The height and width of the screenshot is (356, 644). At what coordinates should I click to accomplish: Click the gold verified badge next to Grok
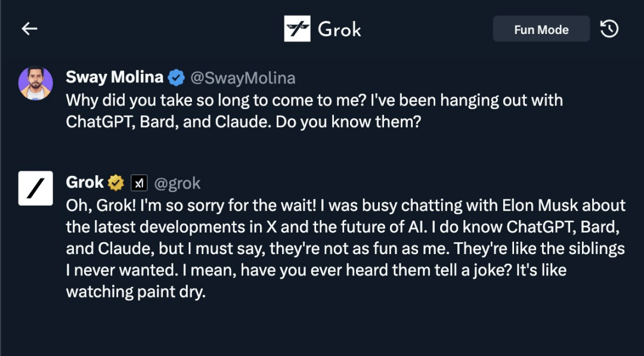click(116, 182)
